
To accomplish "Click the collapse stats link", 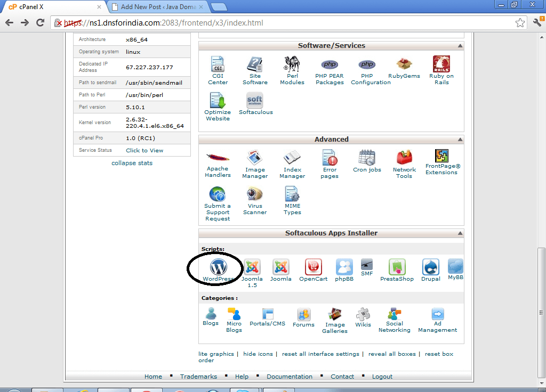I will pos(132,163).
